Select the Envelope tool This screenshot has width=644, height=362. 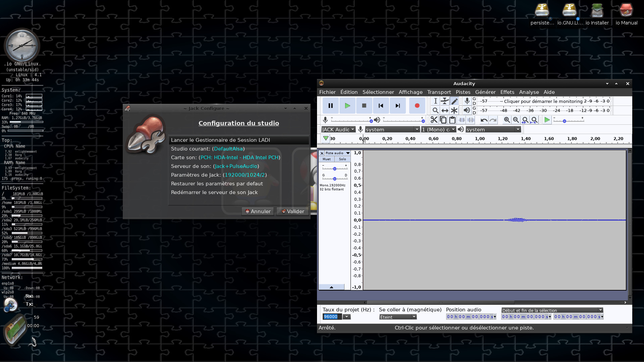click(445, 101)
